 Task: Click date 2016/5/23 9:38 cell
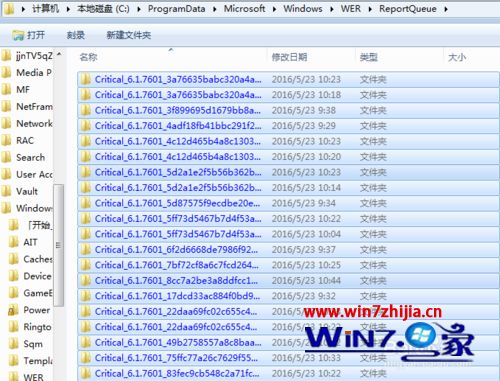[x=304, y=110]
